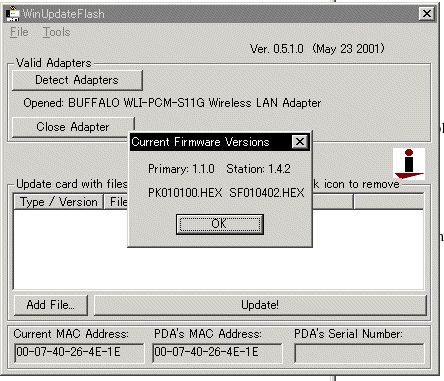Select the SF010402.HEX text
This screenshot has width=444, height=381.
click(267, 193)
